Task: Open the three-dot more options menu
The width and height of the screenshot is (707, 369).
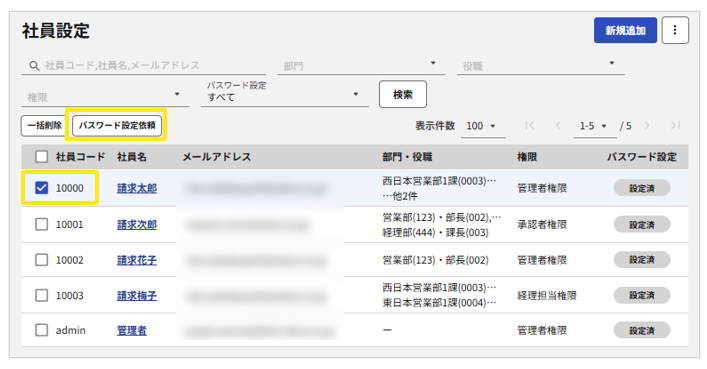Action: [x=675, y=30]
